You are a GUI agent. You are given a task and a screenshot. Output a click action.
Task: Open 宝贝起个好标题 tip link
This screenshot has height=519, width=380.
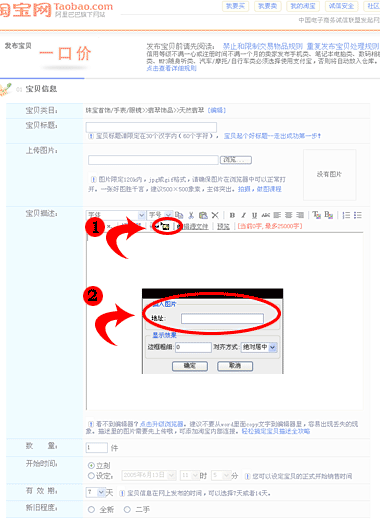point(272,136)
